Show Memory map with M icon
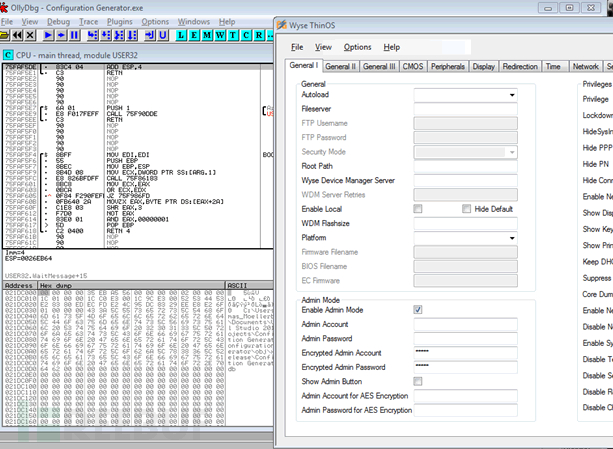 (x=207, y=35)
